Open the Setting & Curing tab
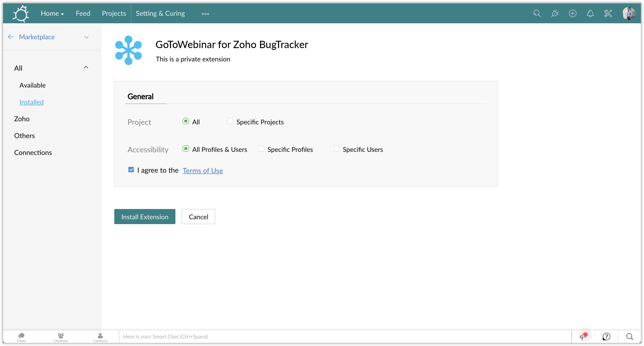Image resolution: width=644 pixels, height=346 pixels. 160,14
